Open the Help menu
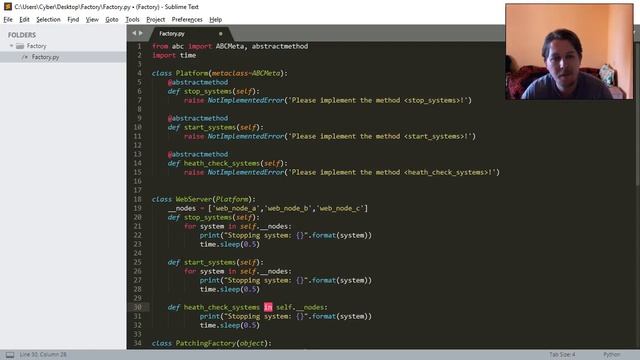 [216, 20]
